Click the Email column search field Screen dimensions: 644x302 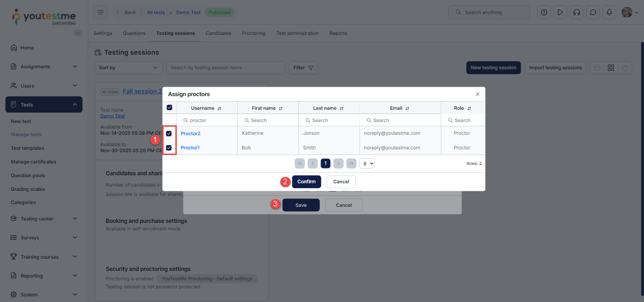pyautogui.click(x=400, y=120)
